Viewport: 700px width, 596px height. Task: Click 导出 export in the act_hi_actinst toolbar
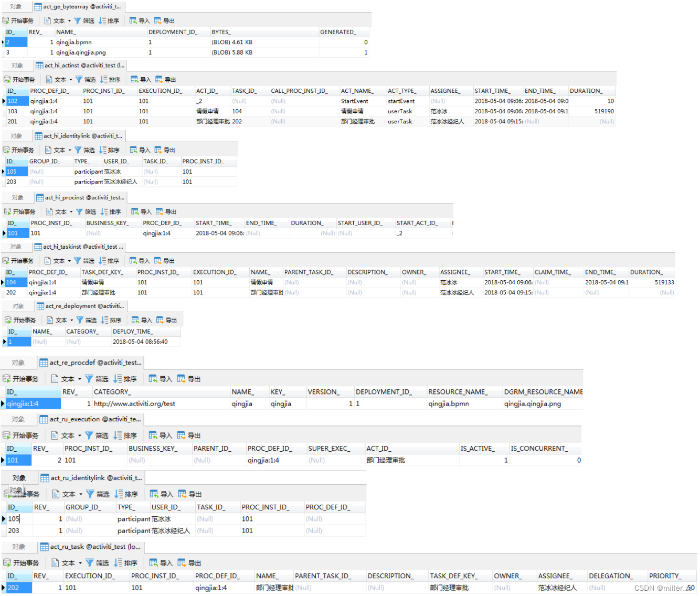click(x=166, y=80)
